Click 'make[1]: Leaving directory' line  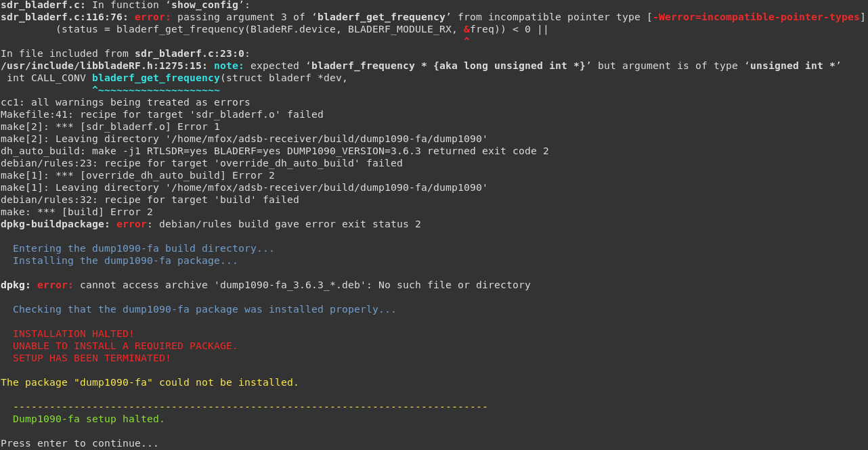[x=244, y=187]
